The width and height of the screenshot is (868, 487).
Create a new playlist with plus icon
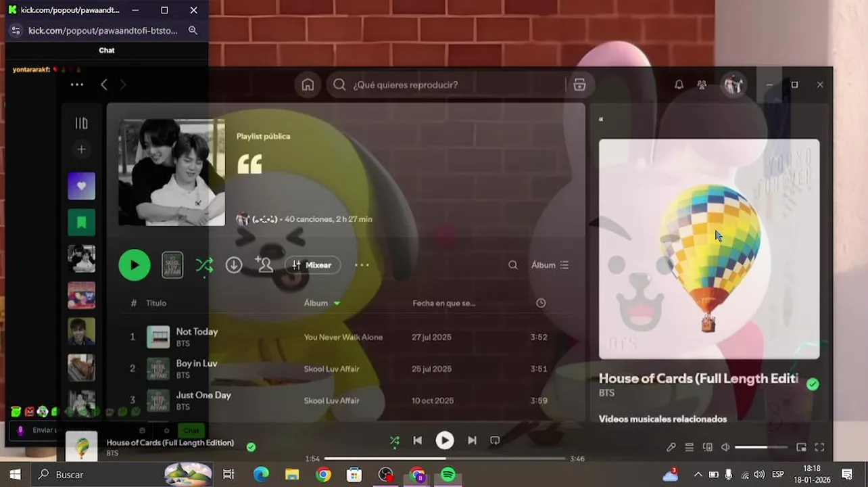click(x=81, y=149)
